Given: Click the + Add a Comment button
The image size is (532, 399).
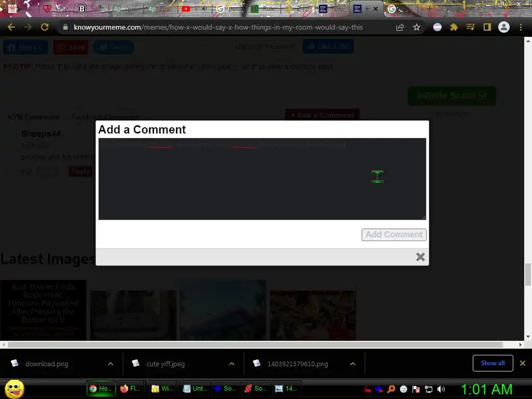Looking at the screenshot, I should [x=322, y=115].
